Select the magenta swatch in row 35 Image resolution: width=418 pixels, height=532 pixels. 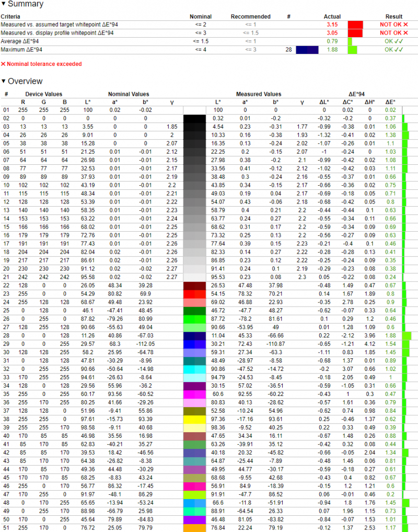tap(194, 394)
